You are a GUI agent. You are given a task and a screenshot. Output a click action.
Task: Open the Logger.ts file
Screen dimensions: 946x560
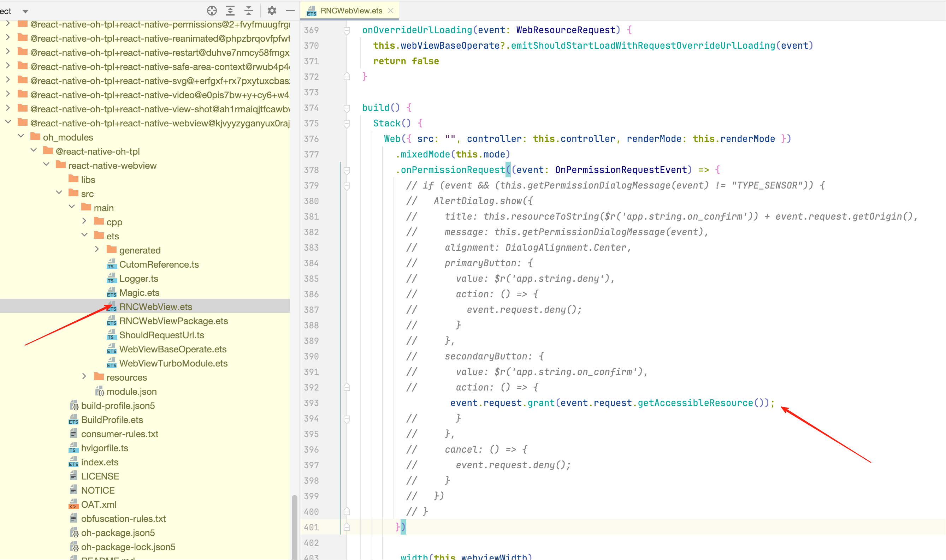[138, 279]
